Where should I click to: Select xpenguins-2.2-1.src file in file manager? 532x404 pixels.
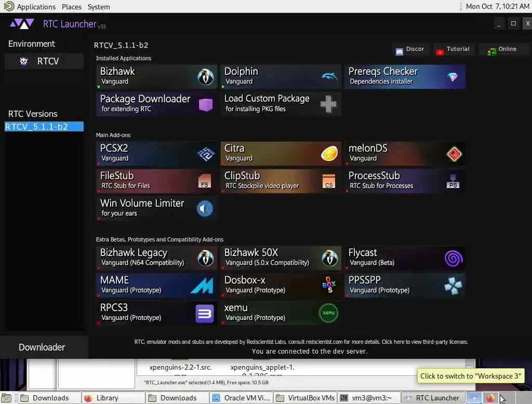[x=180, y=367]
